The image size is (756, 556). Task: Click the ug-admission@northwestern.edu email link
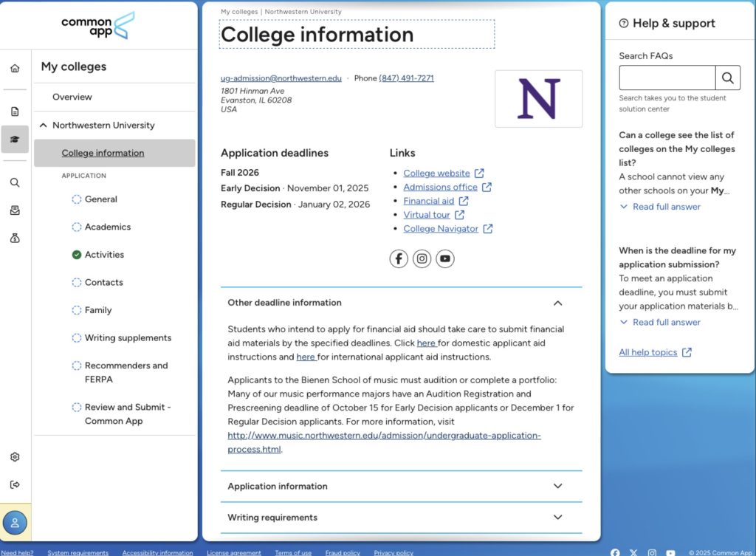(x=281, y=78)
